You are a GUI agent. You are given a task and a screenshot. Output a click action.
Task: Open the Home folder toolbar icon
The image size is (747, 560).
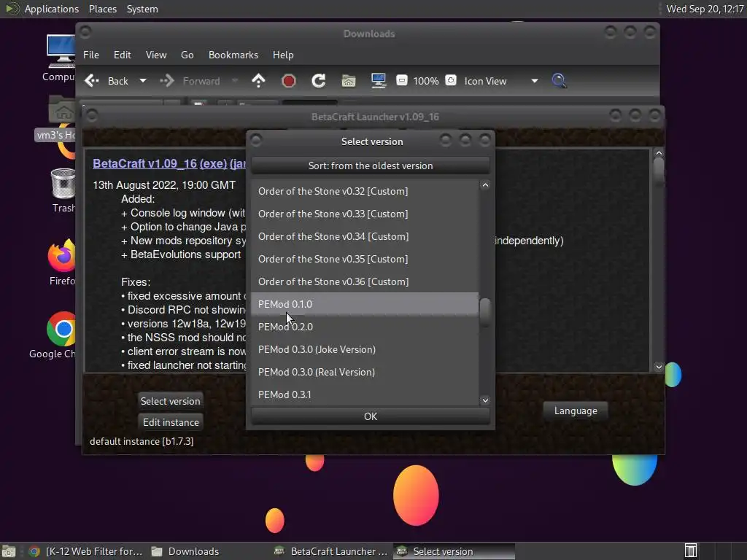tap(349, 81)
